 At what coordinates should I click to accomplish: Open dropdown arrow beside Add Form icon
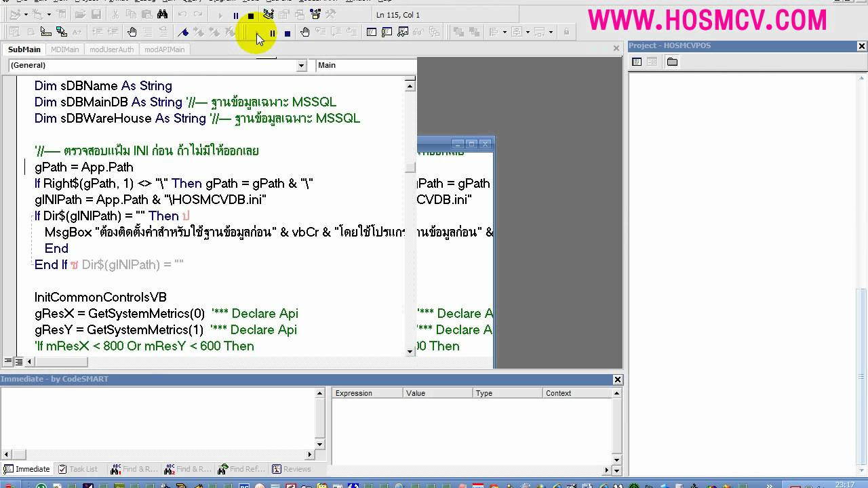[x=49, y=14]
